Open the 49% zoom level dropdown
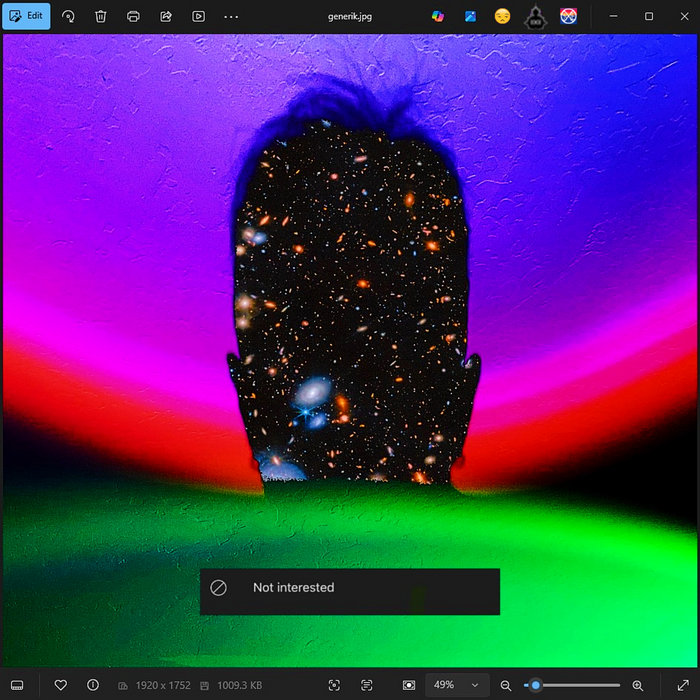This screenshot has width=700, height=700. point(457,685)
